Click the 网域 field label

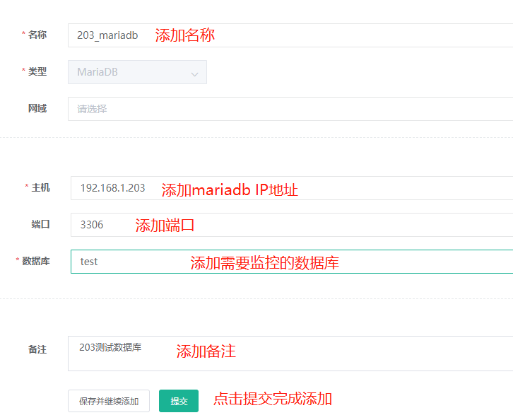37,108
